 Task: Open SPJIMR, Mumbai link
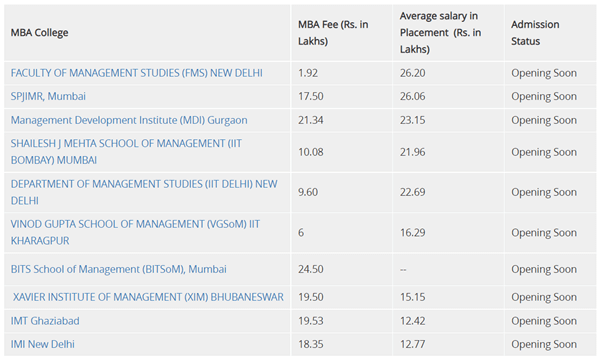click(x=48, y=96)
